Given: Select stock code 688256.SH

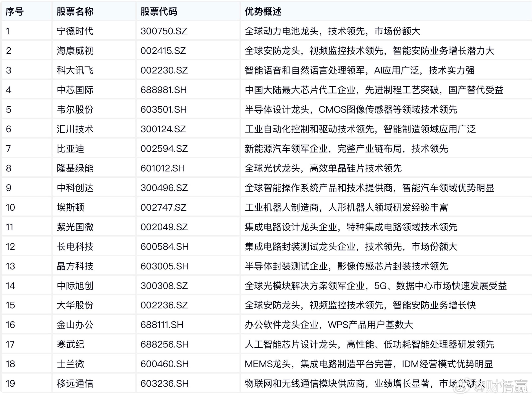Looking at the screenshot, I should point(165,344).
